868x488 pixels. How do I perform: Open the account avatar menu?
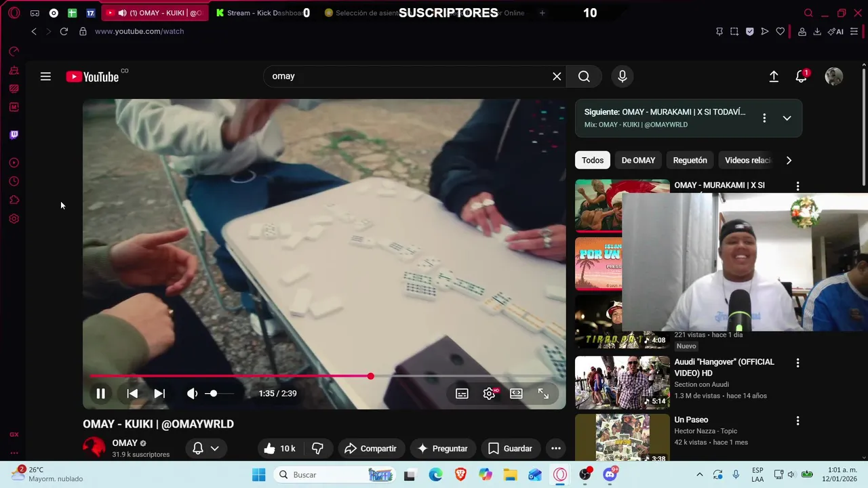pos(833,77)
